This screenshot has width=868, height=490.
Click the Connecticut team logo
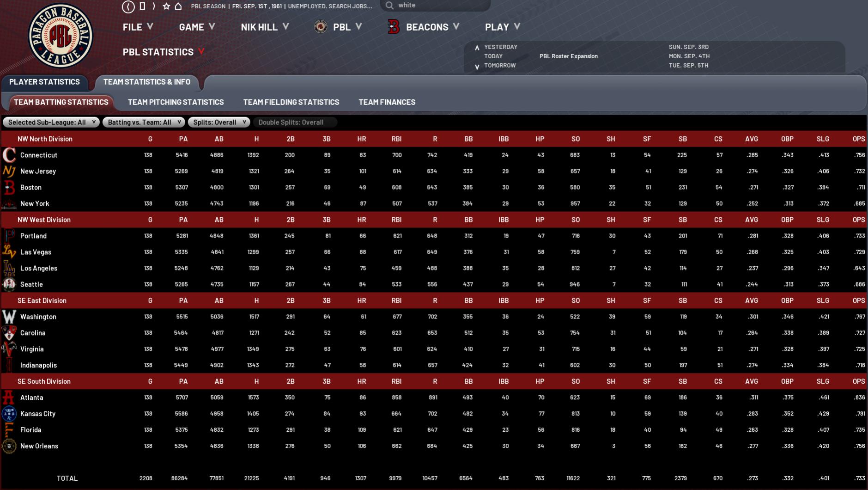pyautogui.click(x=9, y=155)
